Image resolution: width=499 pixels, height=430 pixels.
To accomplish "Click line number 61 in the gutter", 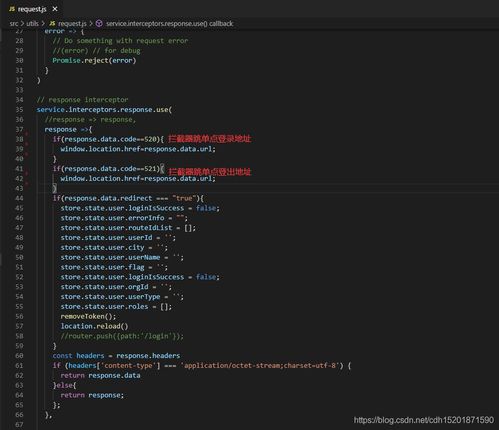I will (19, 366).
